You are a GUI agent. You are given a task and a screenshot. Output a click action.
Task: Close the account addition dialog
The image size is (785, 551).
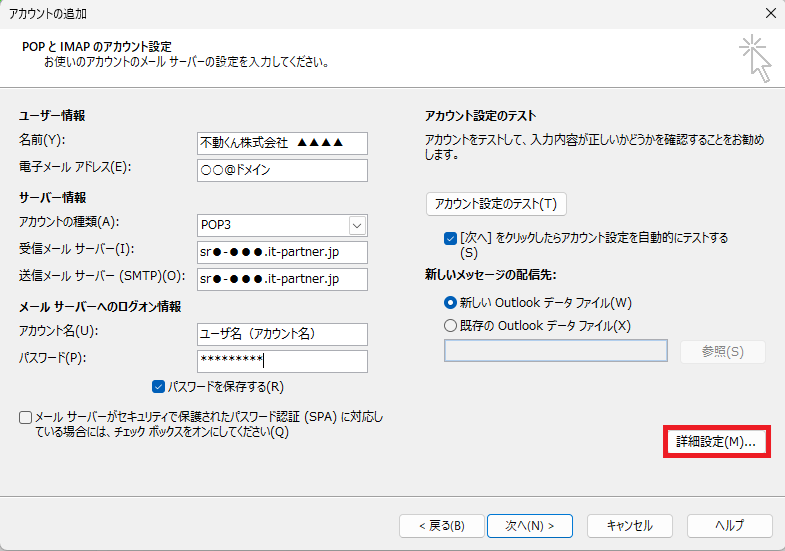tap(770, 13)
